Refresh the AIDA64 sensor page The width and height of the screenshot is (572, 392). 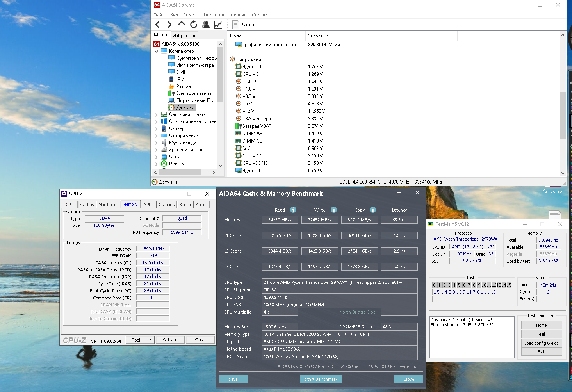[x=194, y=25]
